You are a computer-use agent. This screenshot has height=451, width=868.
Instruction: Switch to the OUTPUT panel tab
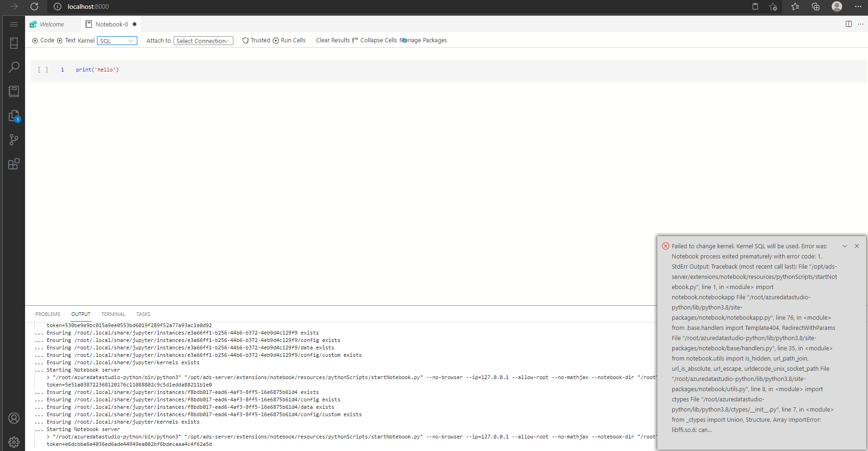point(81,314)
